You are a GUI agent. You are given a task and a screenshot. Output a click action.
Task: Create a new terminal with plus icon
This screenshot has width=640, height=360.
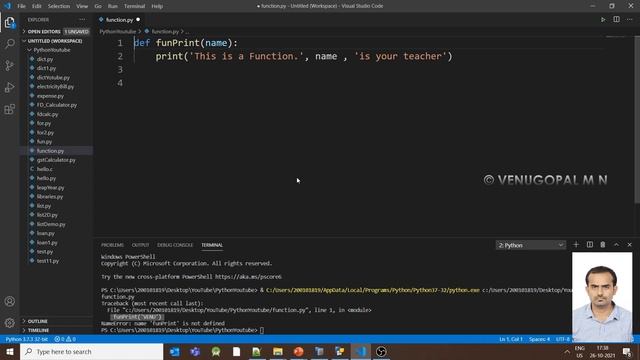coord(576,244)
